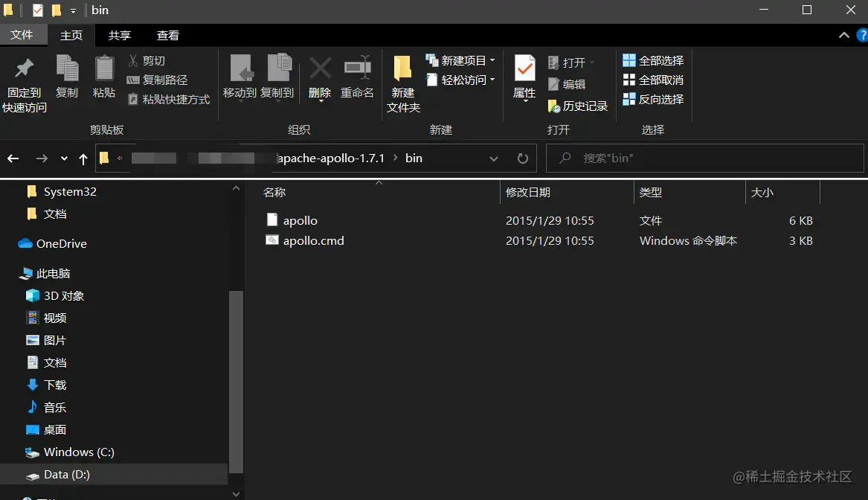The height and width of the screenshot is (500, 868).
Task: Select Windows (C:) drive
Action: tap(70, 452)
